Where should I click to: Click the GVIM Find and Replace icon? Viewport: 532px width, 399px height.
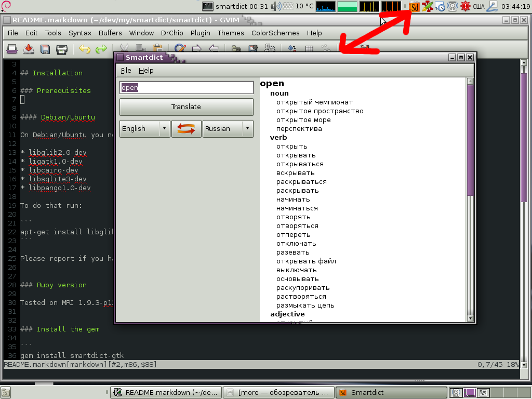click(180, 48)
